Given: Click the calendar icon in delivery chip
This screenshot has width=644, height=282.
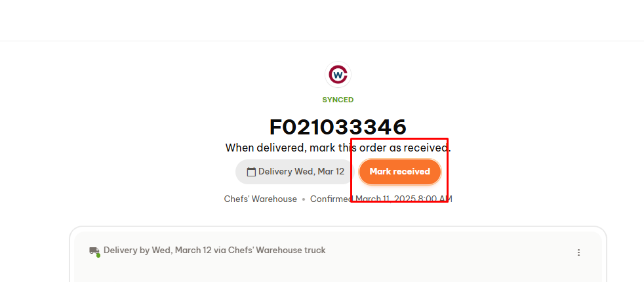Looking at the screenshot, I should (x=251, y=172).
